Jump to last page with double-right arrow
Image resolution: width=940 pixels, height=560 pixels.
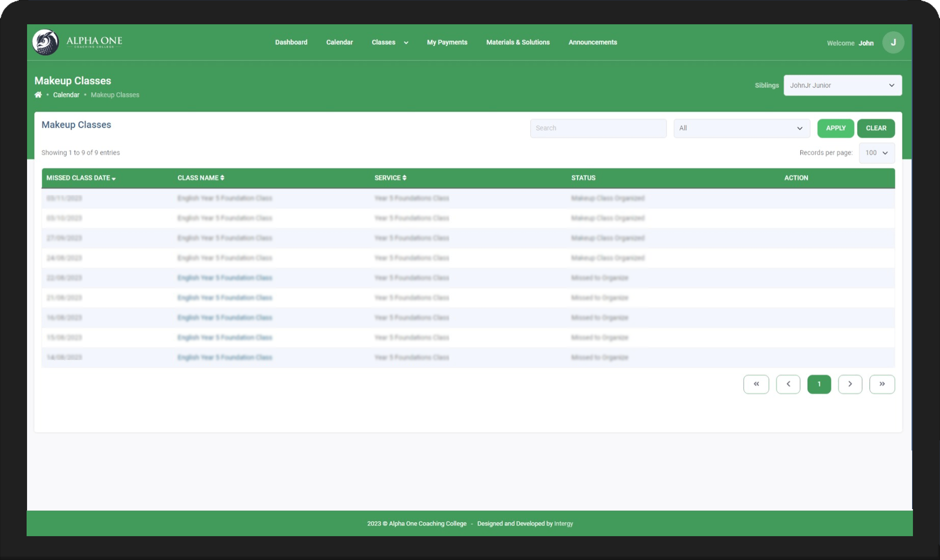coord(882,384)
